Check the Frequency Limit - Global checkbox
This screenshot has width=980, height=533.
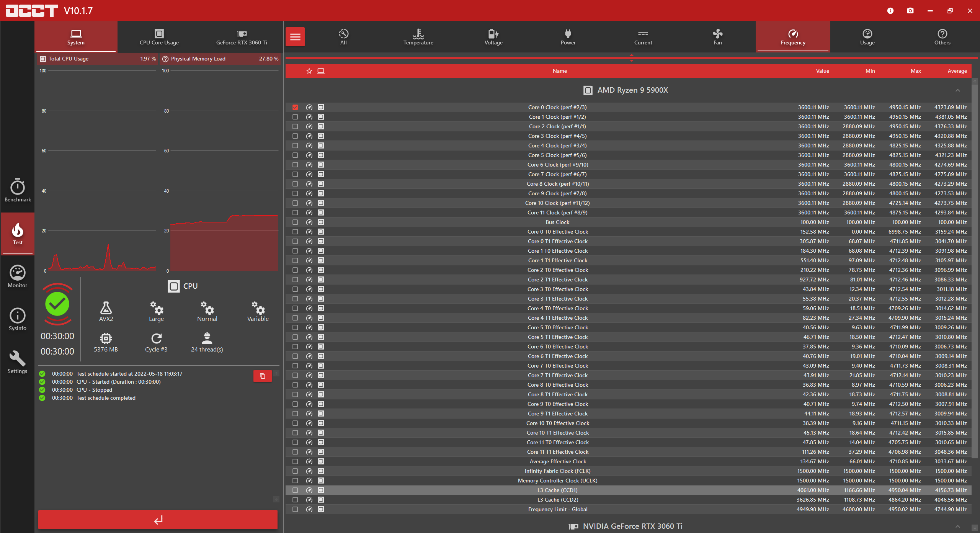[x=295, y=509]
